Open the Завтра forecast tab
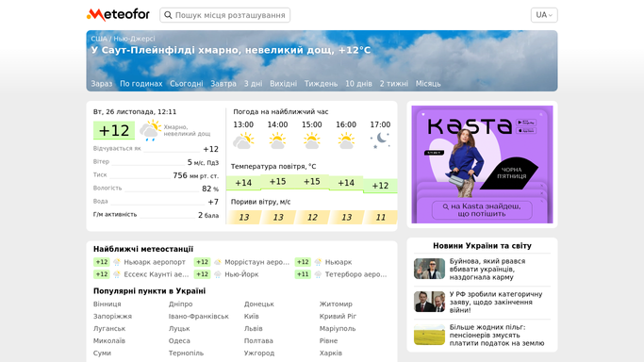The image size is (644, 362). 223,84
